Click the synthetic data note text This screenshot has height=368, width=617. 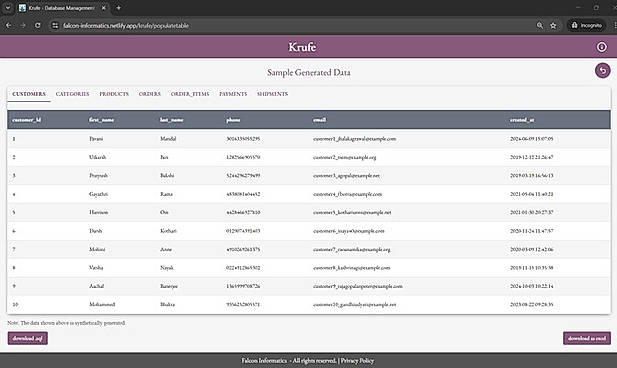(66, 323)
